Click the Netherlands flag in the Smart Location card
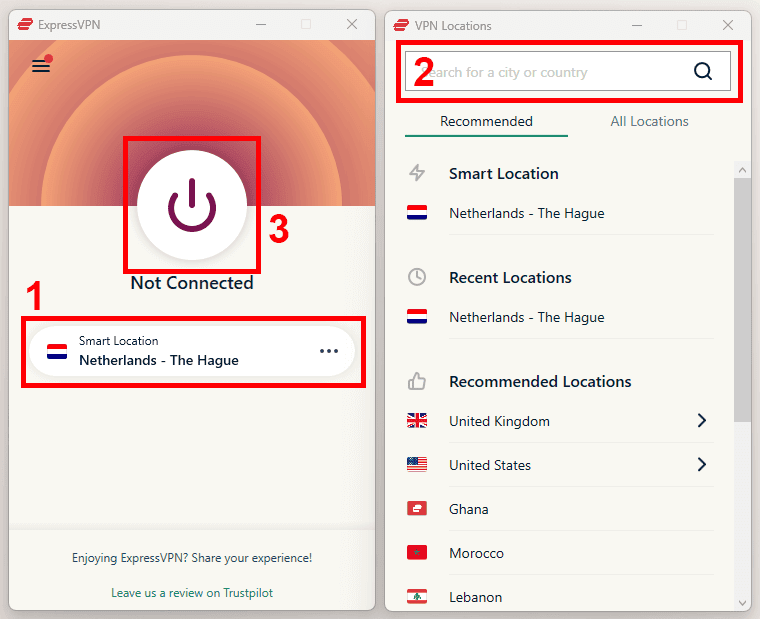 click(x=57, y=351)
